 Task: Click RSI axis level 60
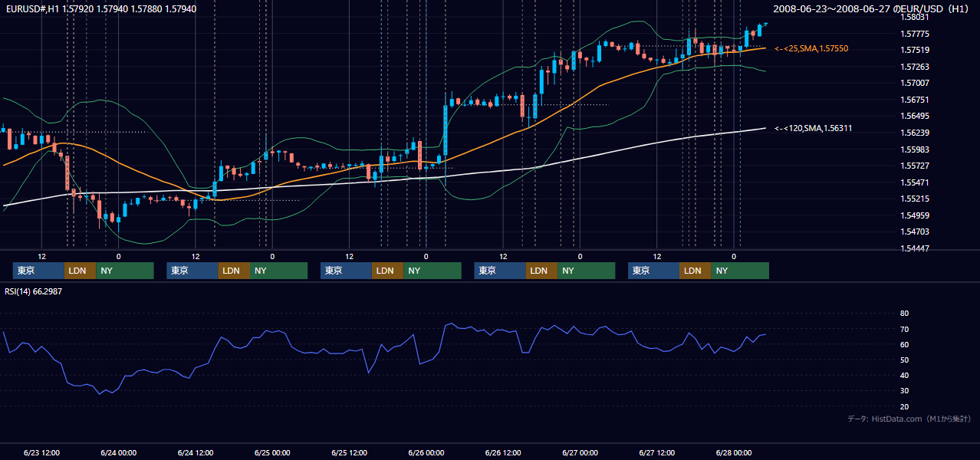[904, 344]
